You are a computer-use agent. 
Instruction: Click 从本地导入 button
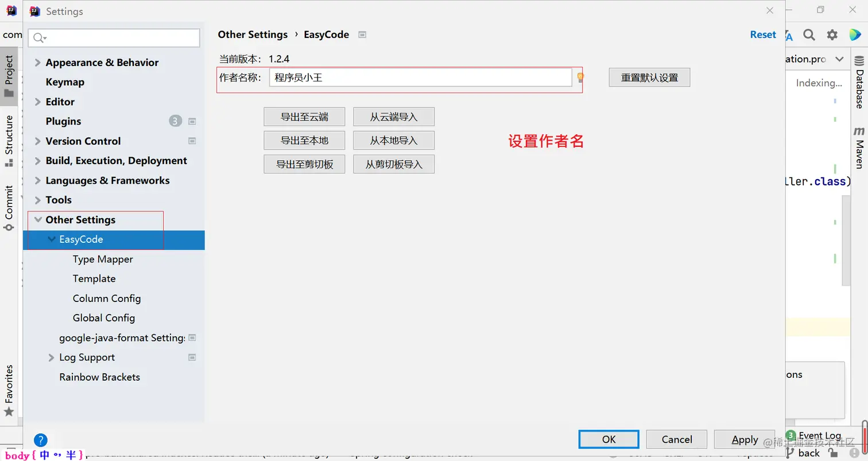click(394, 140)
